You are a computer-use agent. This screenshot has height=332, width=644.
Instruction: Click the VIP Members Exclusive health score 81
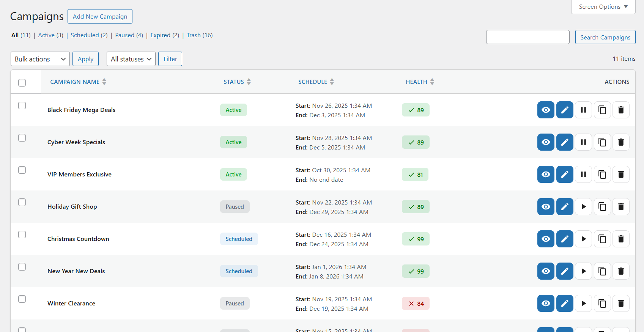pos(415,175)
